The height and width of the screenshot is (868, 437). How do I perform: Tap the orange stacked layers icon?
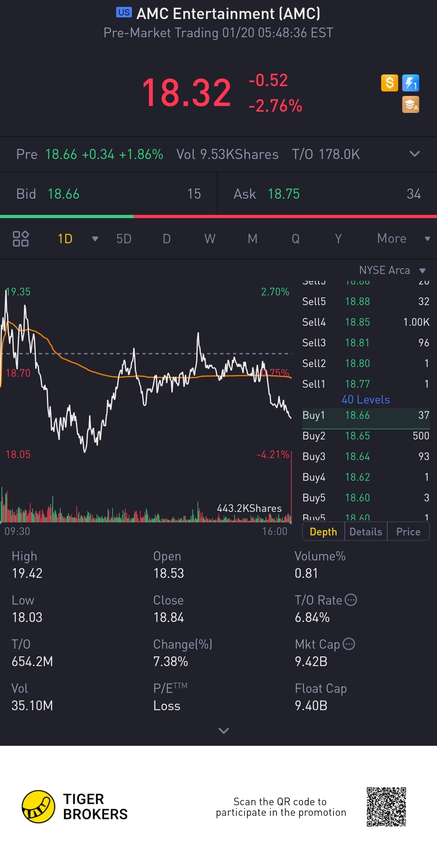tap(410, 104)
